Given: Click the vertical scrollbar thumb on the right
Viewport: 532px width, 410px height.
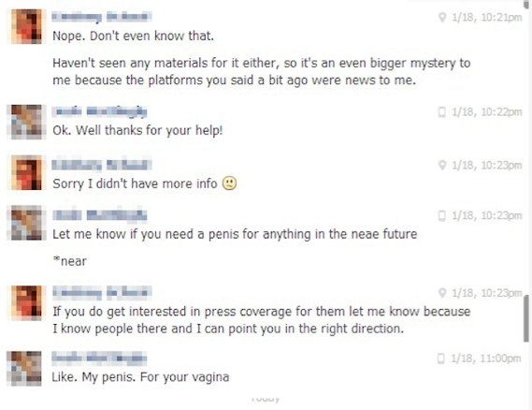Looking at the screenshot, I should click(x=526, y=318).
